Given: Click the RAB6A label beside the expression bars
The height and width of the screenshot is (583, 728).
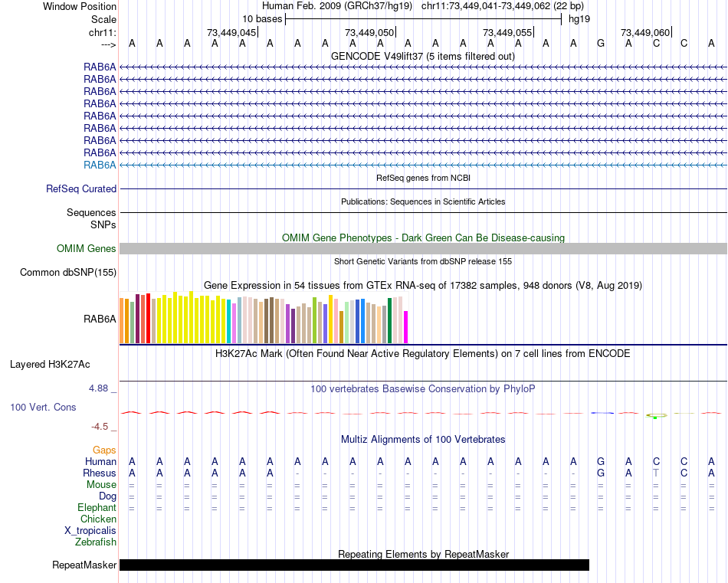Looking at the screenshot, I should coord(100,319).
